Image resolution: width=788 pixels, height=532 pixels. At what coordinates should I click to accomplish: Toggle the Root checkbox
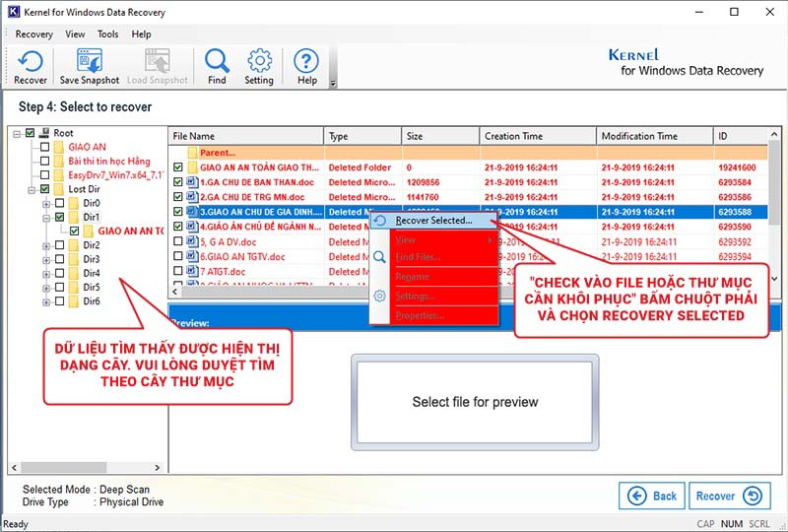[x=31, y=133]
